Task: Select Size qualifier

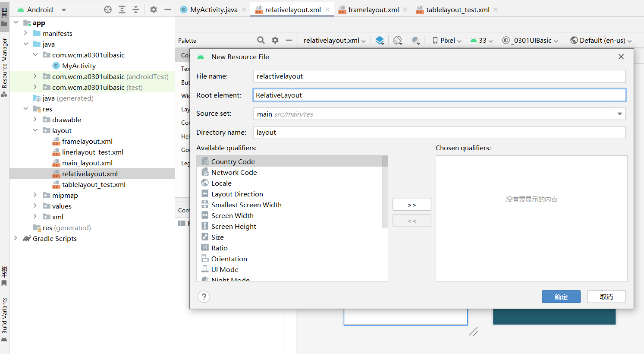Action: pyautogui.click(x=289, y=237)
